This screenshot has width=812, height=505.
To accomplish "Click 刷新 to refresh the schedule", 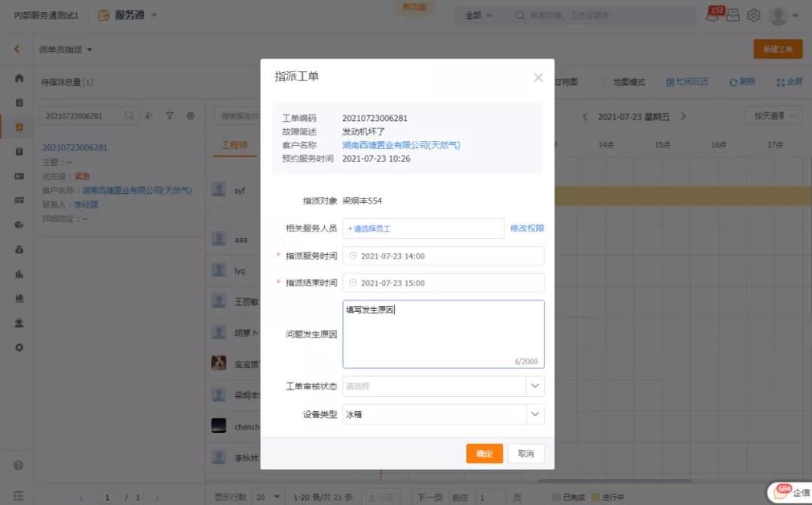I will (742, 82).
